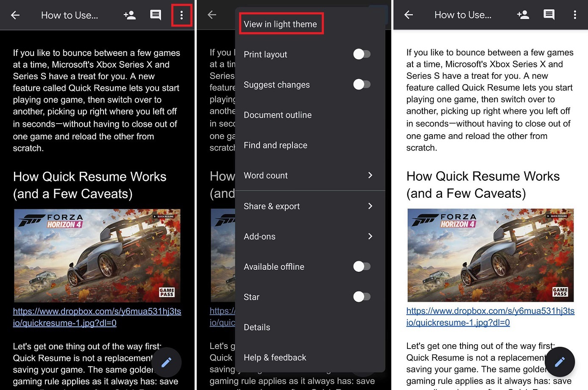
Task: Tap the Word count menu label
Action: (266, 175)
